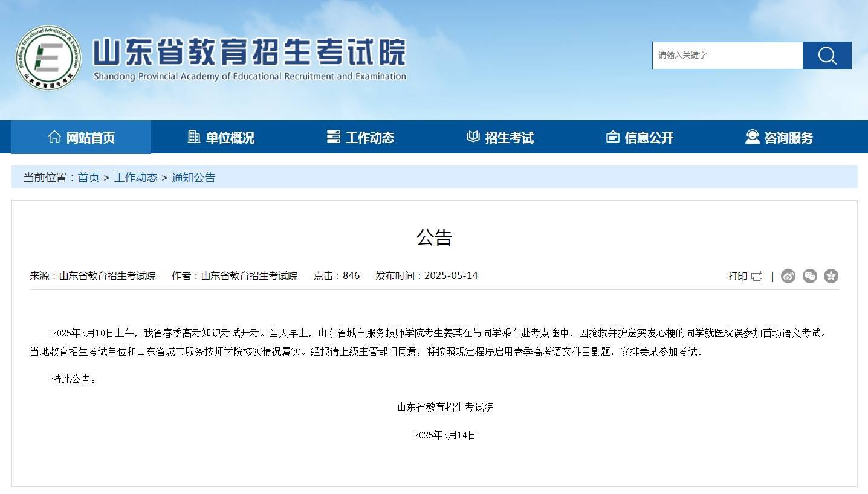Viewport: 868px width, 494px height.
Task: Click the 首页 breadcrumb link
Action: (88, 178)
